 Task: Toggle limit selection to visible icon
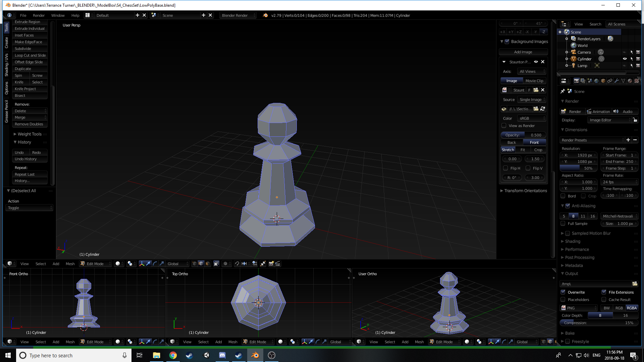216,264
